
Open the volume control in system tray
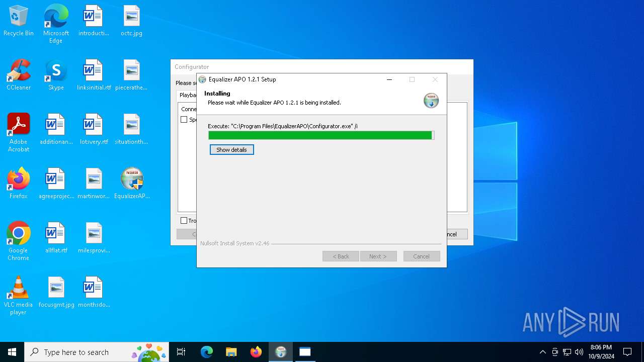click(579, 352)
